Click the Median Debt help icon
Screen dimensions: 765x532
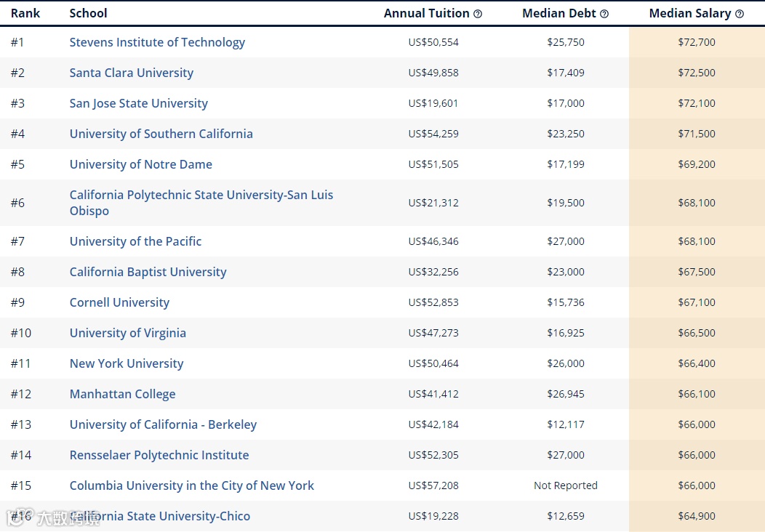point(604,14)
